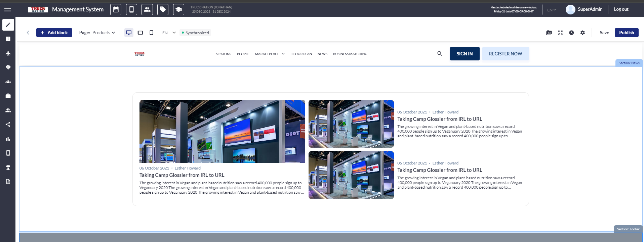Open the News nav item
Image resolution: width=644 pixels, height=242 pixels.
tap(322, 54)
